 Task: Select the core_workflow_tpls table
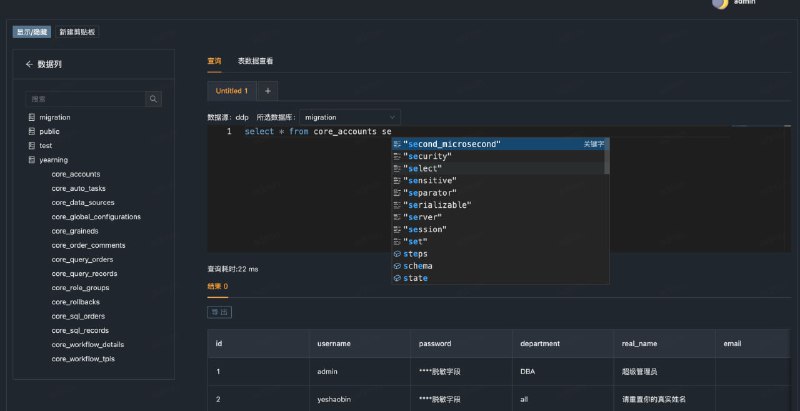point(83,359)
